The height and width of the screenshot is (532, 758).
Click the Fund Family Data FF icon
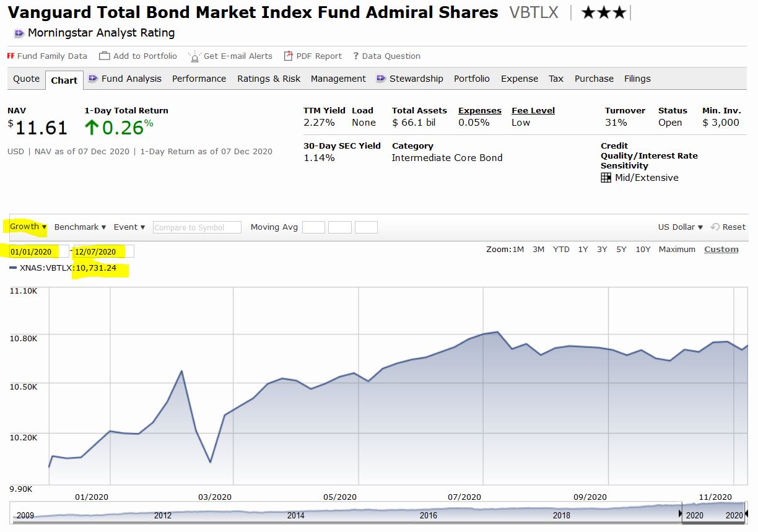pos(11,56)
